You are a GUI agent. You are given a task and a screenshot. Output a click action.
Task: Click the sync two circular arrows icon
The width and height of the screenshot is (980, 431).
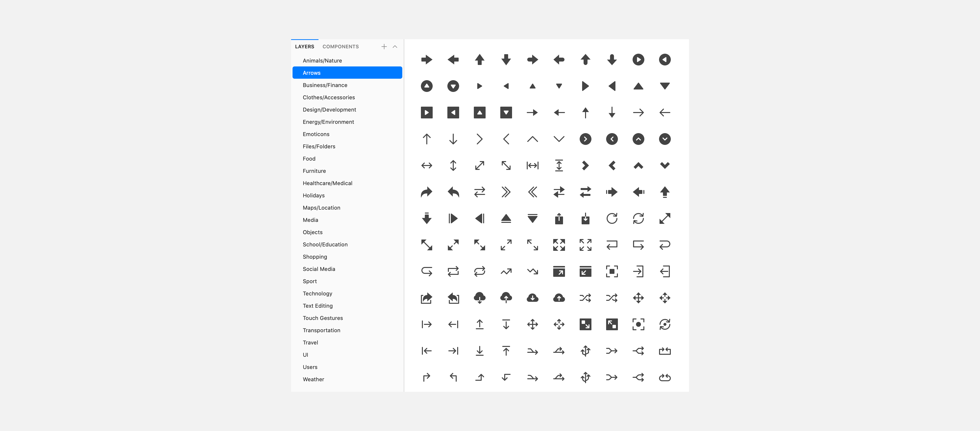pyautogui.click(x=638, y=218)
